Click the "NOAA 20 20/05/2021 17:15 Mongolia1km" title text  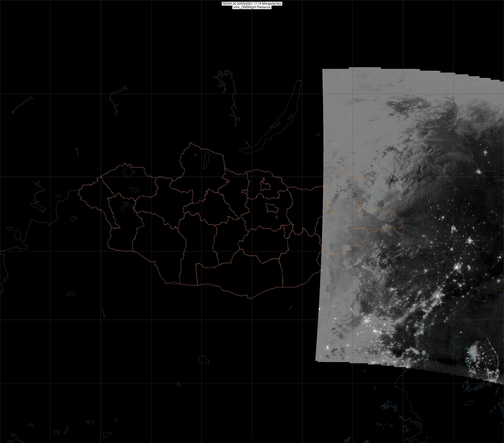[x=252, y=4]
